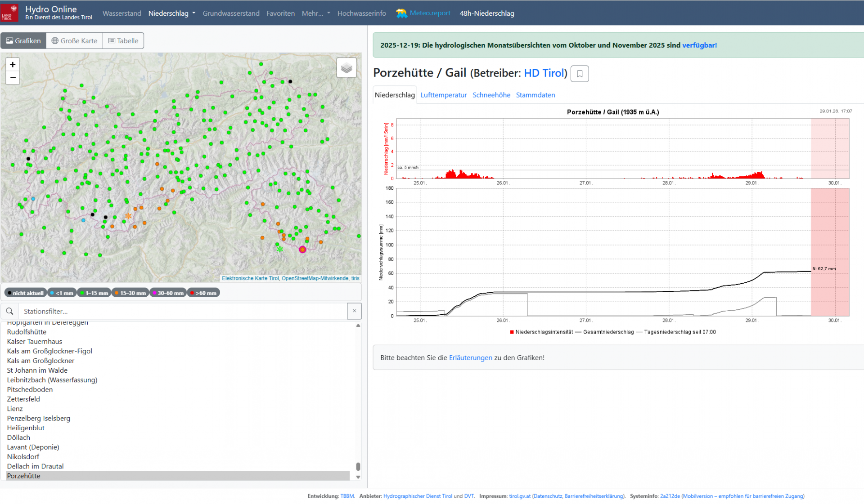Expand the Niederschlag dropdown menu

point(172,13)
